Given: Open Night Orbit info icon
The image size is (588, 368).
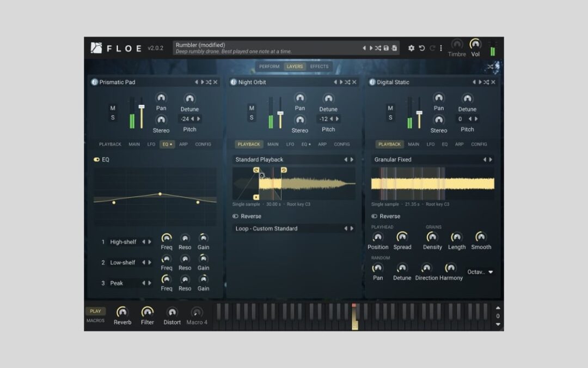Looking at the screenshot, I should [233, 82].
